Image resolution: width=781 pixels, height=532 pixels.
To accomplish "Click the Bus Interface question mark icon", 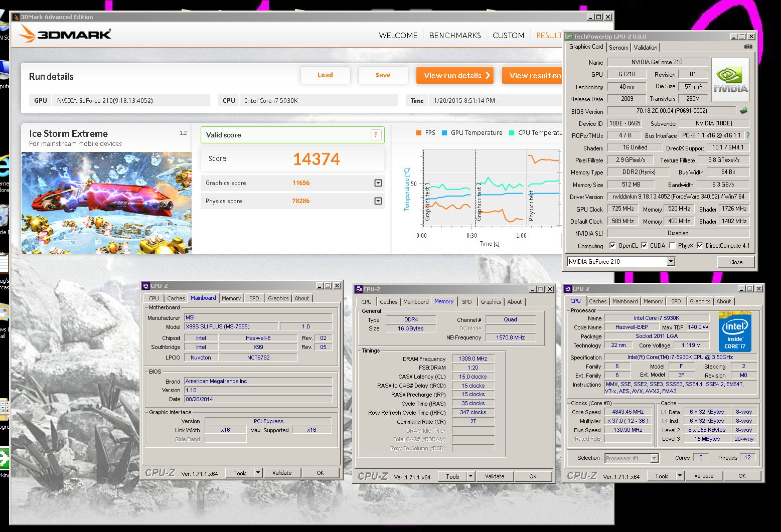I will [x=748, y=135].
